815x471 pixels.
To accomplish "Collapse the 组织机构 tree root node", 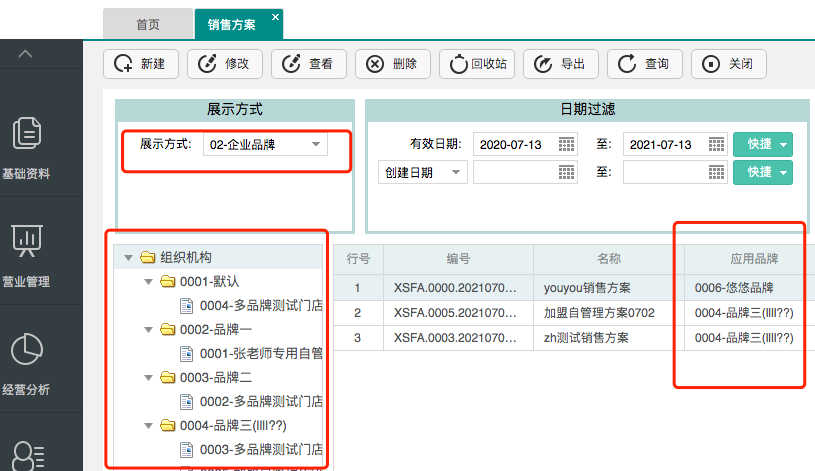I will [x=128, y=258].
